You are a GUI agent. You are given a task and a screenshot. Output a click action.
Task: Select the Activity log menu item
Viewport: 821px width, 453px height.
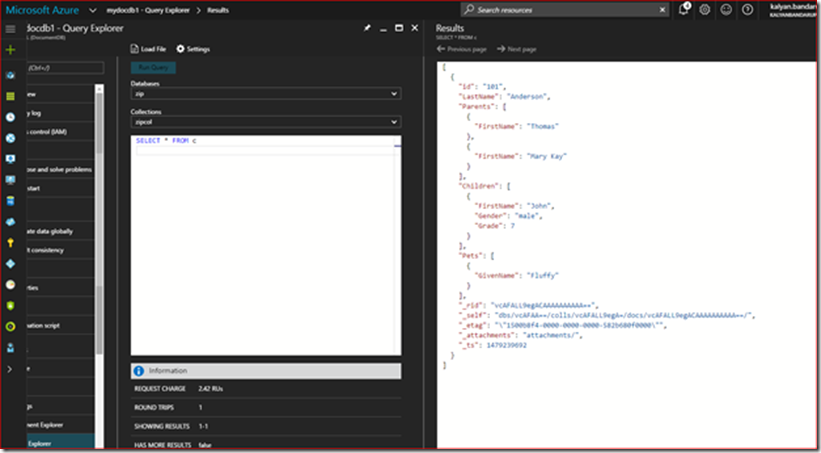click(x=60, y=113)
